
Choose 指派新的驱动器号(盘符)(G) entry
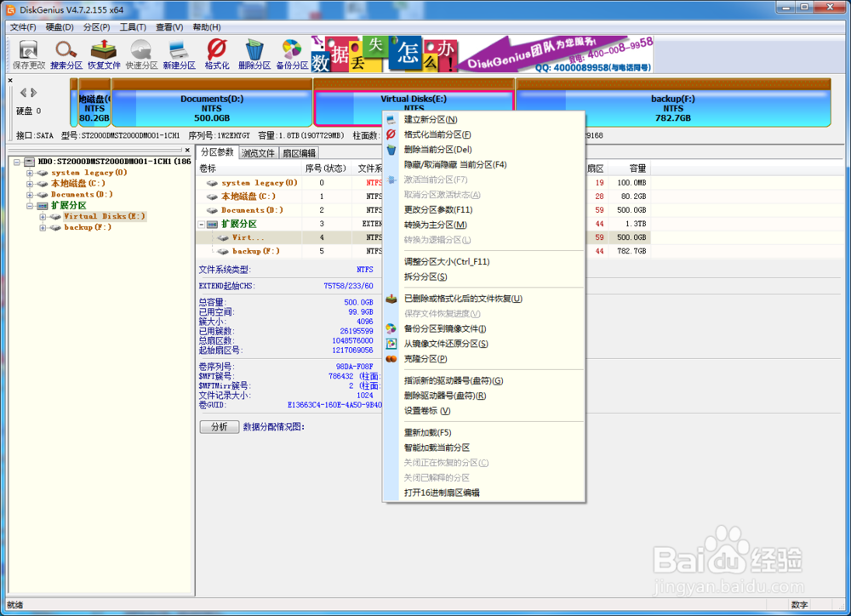click(x=454, y=381)
